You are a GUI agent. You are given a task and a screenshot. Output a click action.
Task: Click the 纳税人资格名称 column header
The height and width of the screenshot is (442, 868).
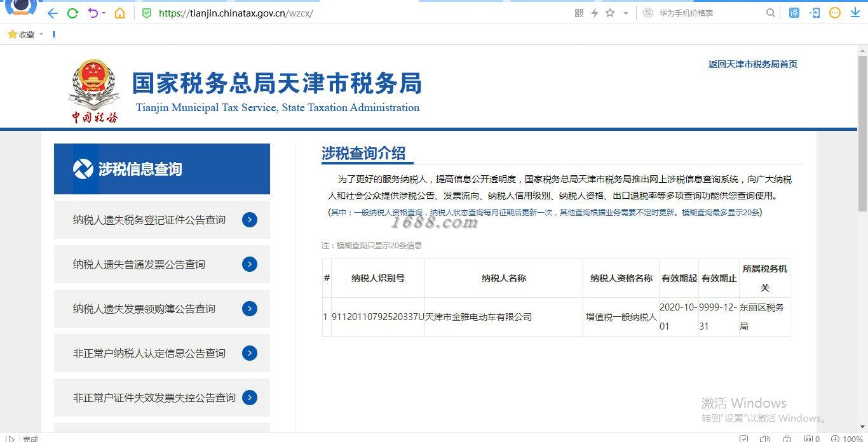coord(621,278)
